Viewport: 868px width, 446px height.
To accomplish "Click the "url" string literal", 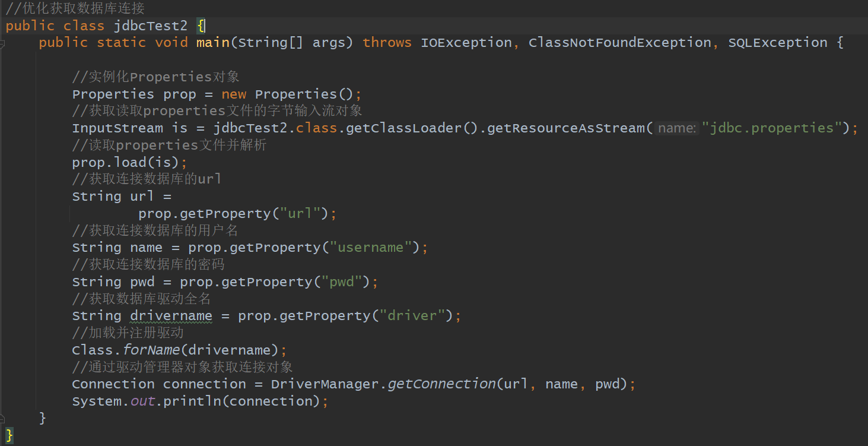I will 300,213.
